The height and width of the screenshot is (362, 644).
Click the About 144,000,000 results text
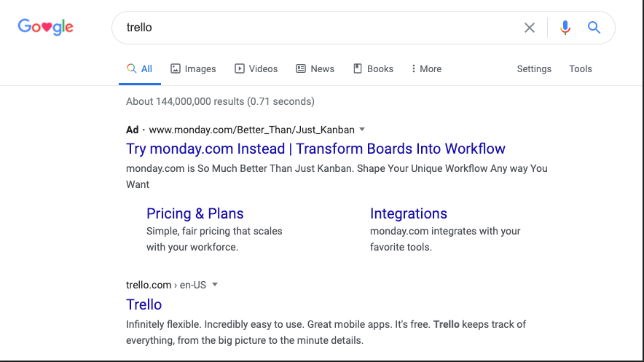pos(220,101)
